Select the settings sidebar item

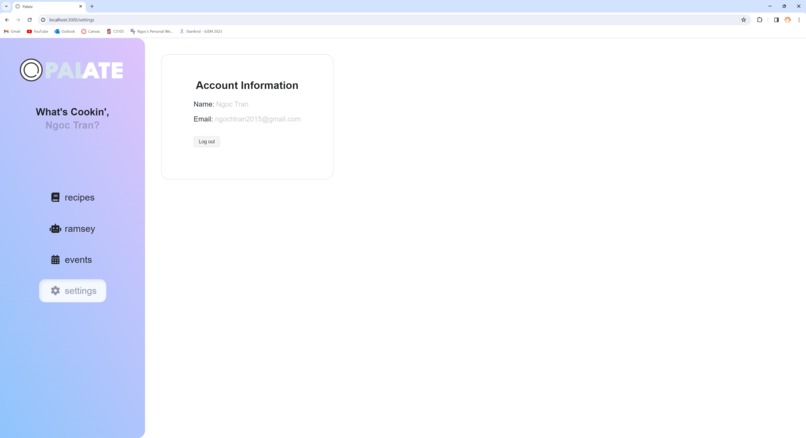[x=72, y=291]
